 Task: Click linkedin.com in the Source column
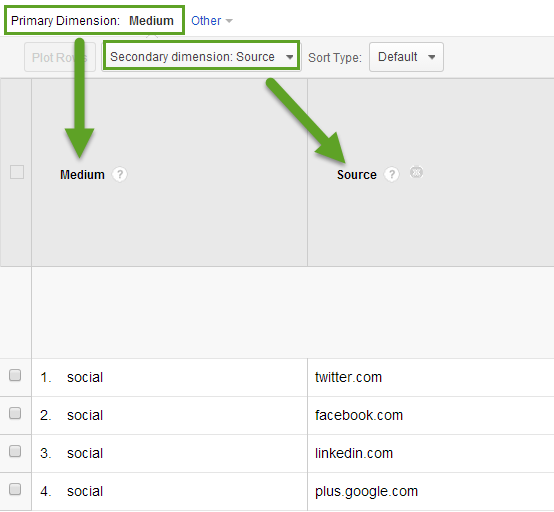354,453
